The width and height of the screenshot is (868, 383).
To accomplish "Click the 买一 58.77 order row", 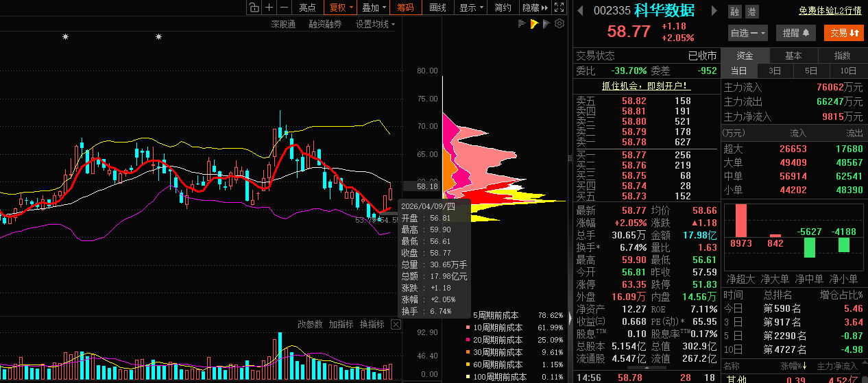I will [645, 156].
